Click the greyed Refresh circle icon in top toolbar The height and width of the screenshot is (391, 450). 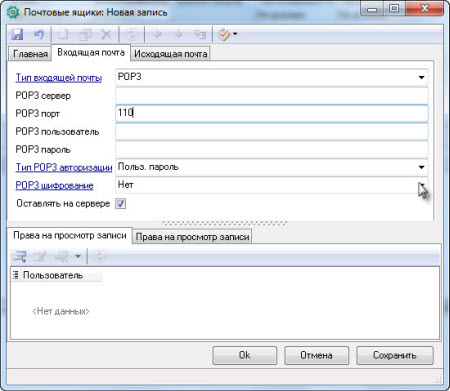tap(132, 34)
